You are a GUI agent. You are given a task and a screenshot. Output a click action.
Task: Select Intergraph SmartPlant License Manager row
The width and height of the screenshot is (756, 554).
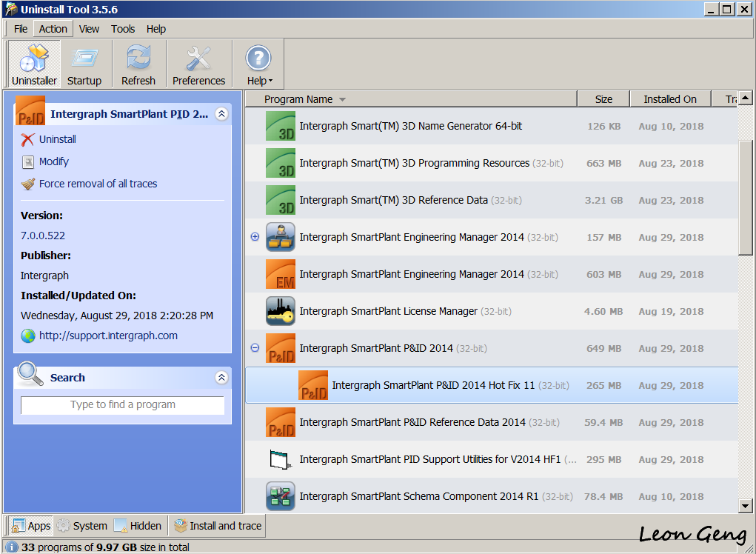click(492, 312)
